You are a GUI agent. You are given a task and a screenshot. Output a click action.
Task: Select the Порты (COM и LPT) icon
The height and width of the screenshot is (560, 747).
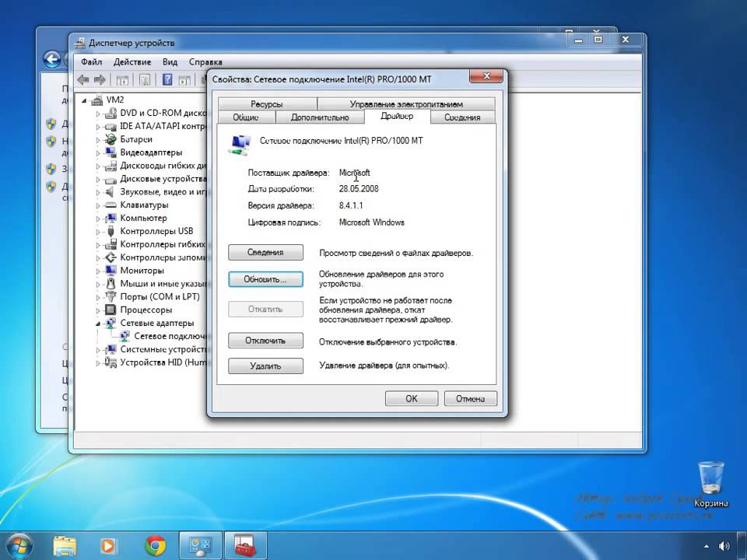tap(110, 296)
